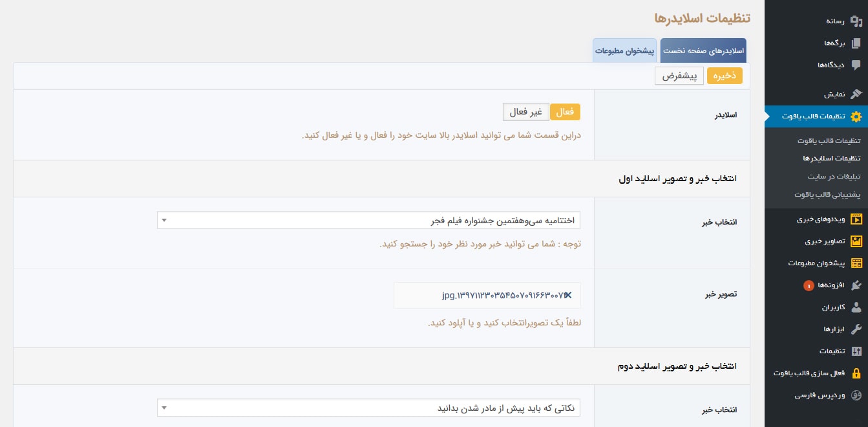Click the page heading تنظیمات اسلایدرها
The image size is (868, 427).
pyautogui.click(x=703, y=17)
